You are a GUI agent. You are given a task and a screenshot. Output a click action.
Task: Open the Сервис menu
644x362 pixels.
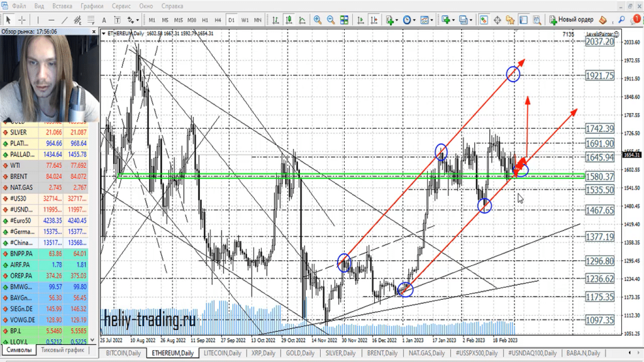[x=121, y=6]
